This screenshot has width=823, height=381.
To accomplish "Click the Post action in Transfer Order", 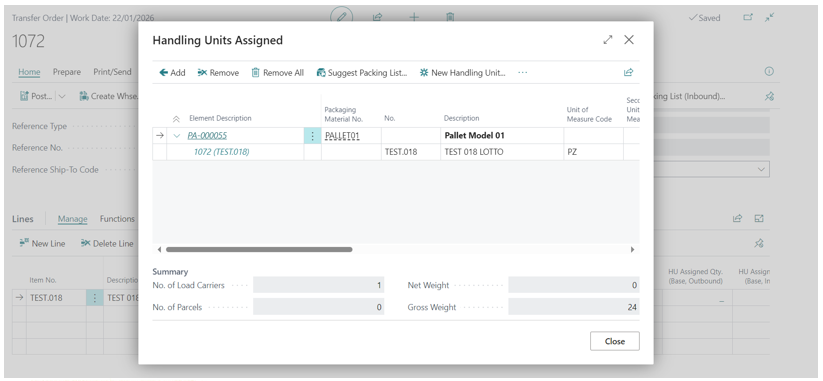I will [36, 96].
